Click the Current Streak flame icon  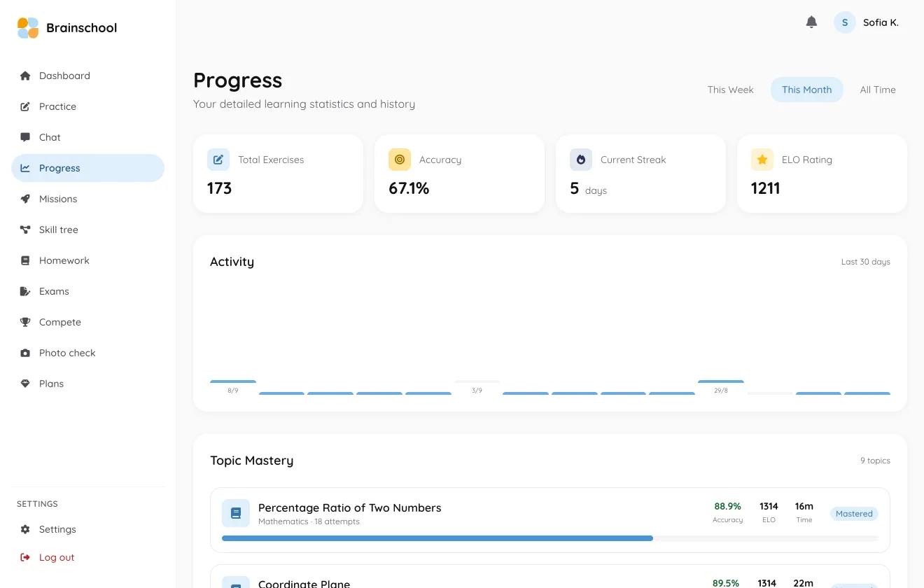coord(581,160)
